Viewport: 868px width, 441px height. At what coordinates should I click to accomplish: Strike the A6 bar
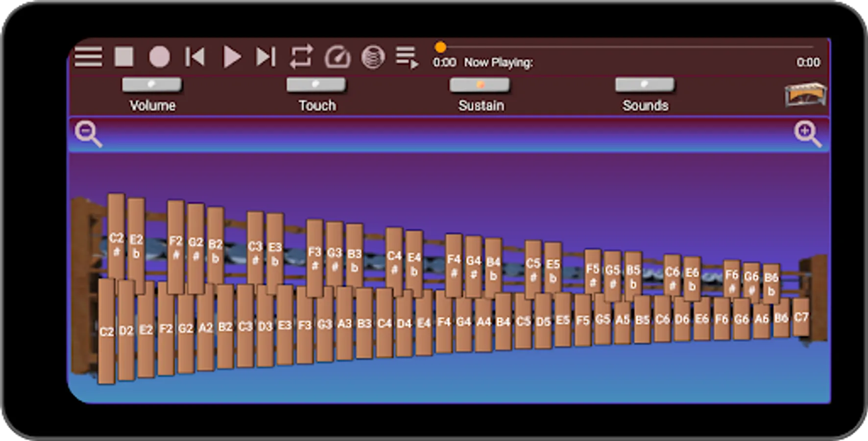pos(761,318)
